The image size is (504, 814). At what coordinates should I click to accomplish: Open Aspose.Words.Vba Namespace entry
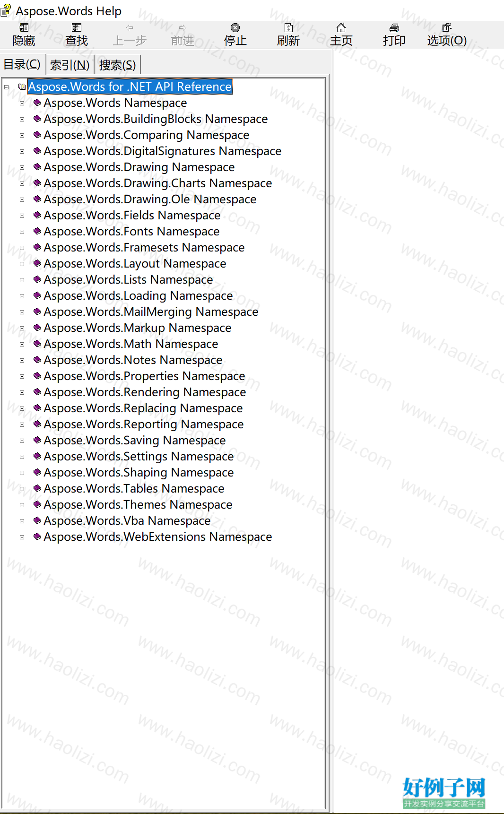coord(127,520)
